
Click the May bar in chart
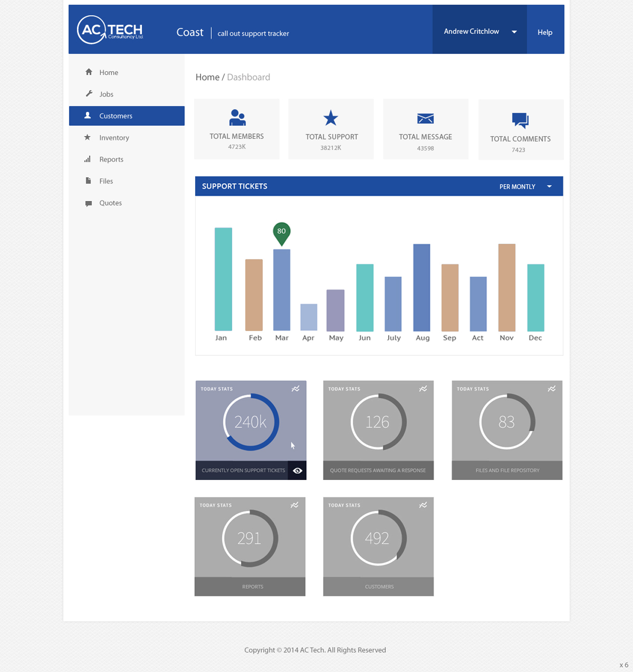[335, 310]
